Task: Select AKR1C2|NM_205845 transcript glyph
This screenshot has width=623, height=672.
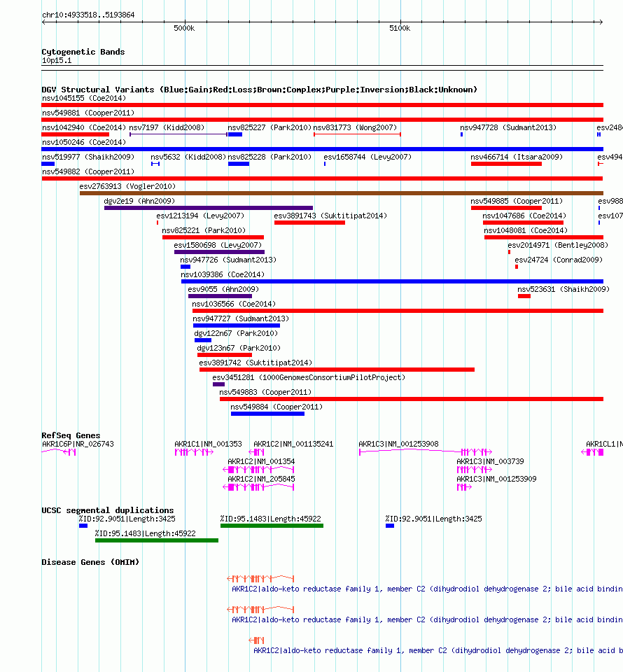Action: point(258,487)
